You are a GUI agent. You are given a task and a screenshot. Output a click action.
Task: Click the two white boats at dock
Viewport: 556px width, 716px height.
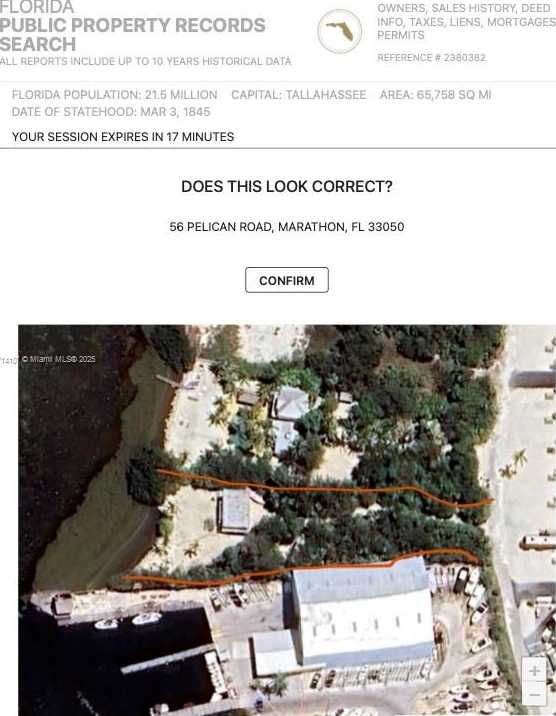(x=128, y=621)
